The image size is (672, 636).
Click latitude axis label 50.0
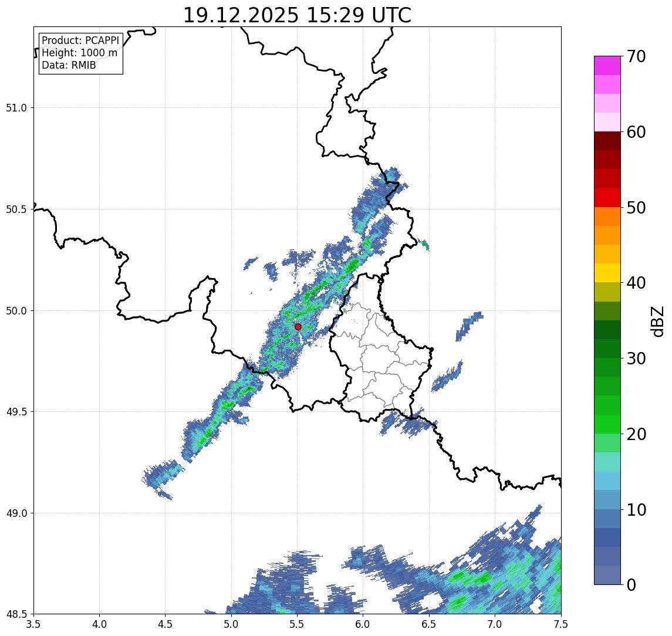[16, 310]
